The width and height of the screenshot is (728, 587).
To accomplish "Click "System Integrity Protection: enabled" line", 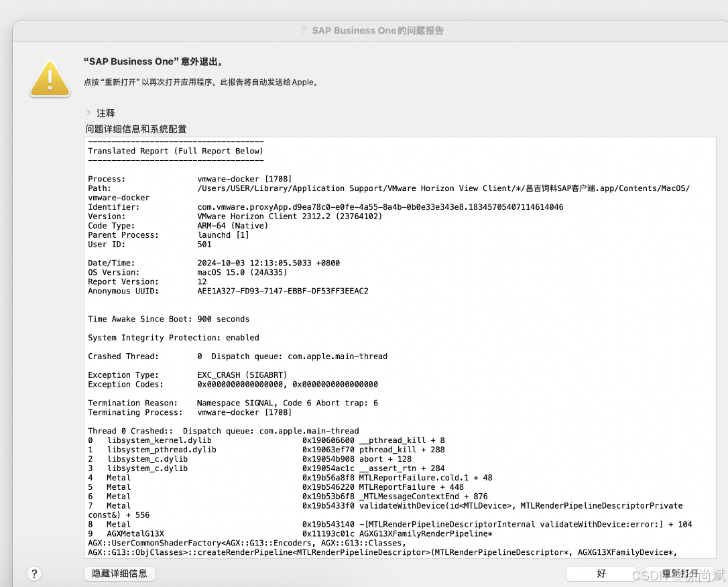I will pos(174,338).
